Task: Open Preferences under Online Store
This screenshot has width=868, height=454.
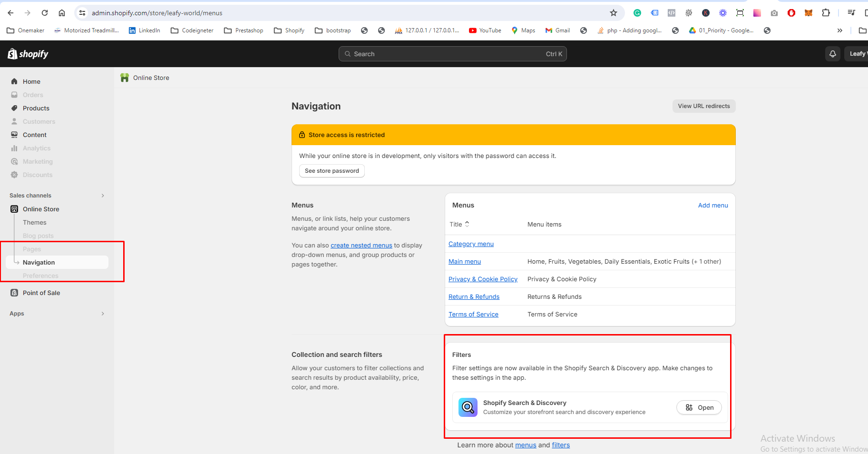Action: (40, 276)
